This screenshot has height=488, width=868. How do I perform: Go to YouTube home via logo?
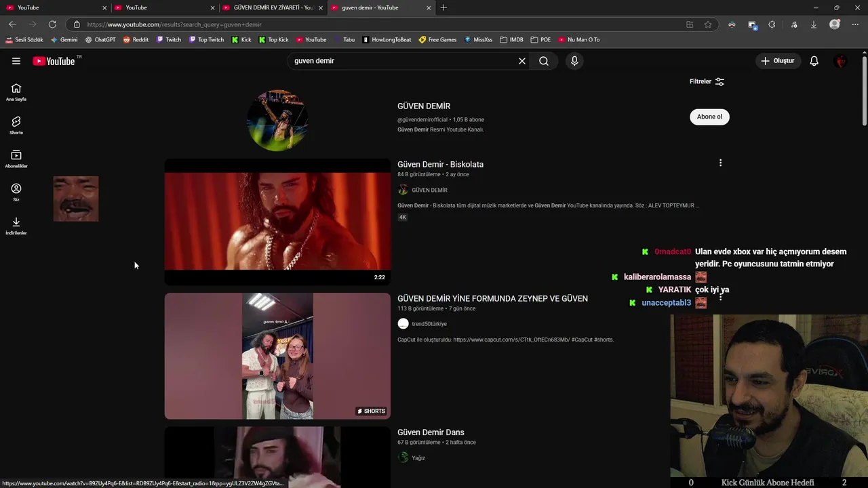click(54, 61)
